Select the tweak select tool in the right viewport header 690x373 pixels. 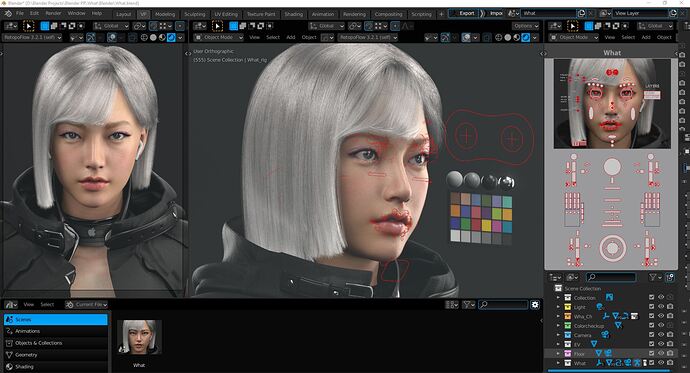(x=572, y=26)
